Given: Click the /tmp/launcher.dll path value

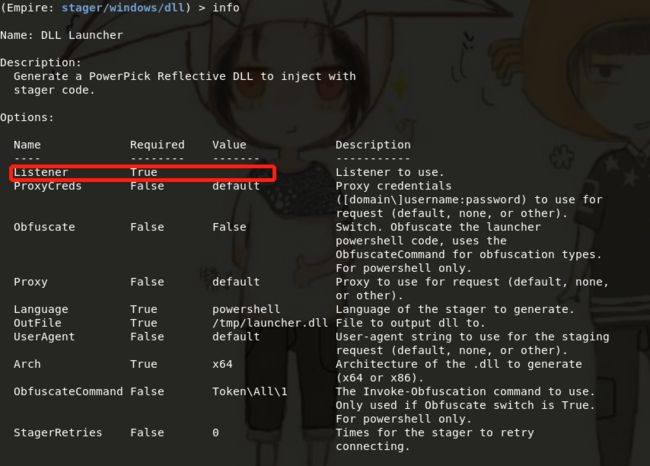Looking at the screenshot, I should 270,323.
